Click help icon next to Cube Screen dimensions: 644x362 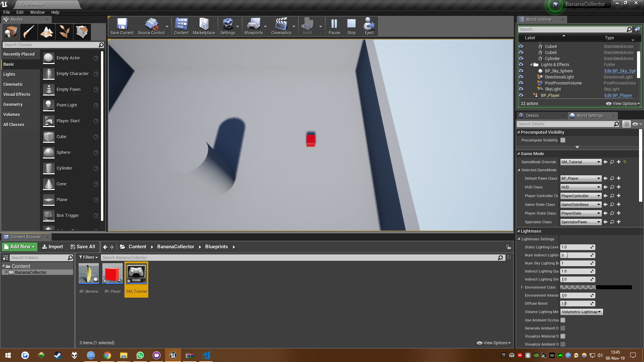tap(96, 137)
